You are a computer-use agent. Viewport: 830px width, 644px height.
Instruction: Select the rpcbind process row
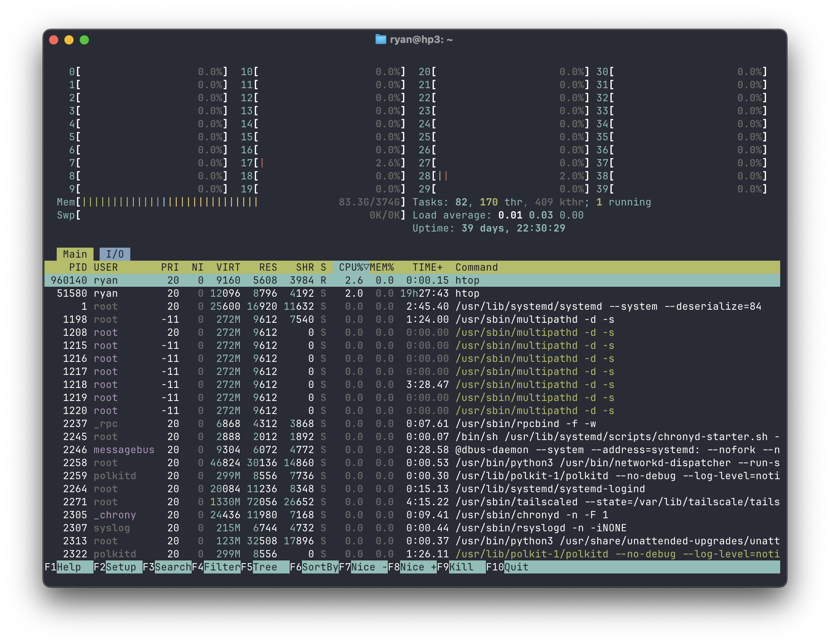coord(412,424)
